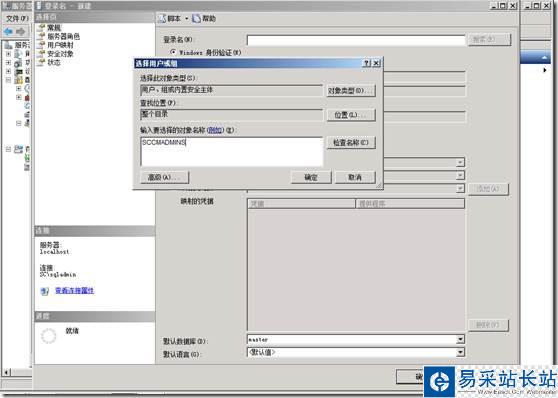Collapse the yellow folder node in the background tree
The height and width of the screenshot is (398, 558).
(x=9, y=80)
